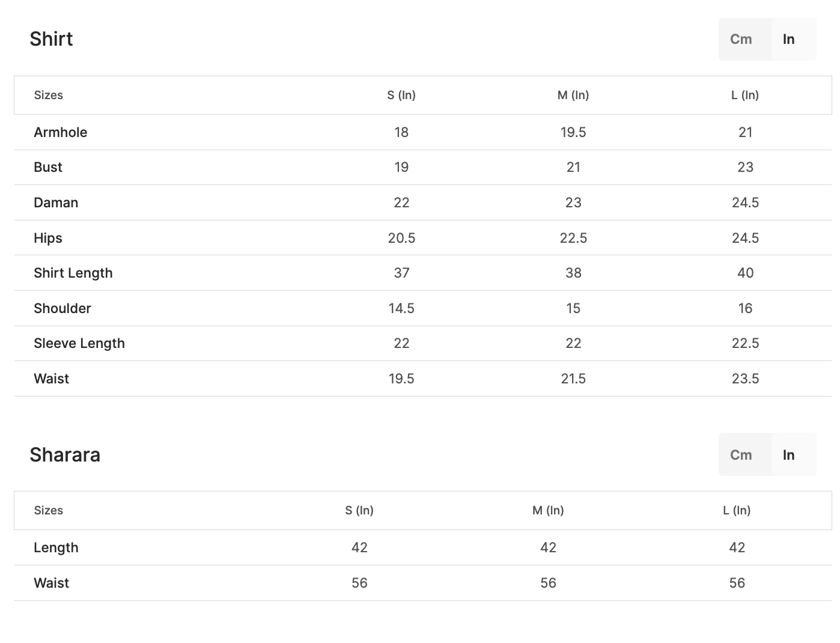The width and height of the screenshot is (840, 643).
Task: Click Waist row label in Sharara table
Action: pos(52,583)
